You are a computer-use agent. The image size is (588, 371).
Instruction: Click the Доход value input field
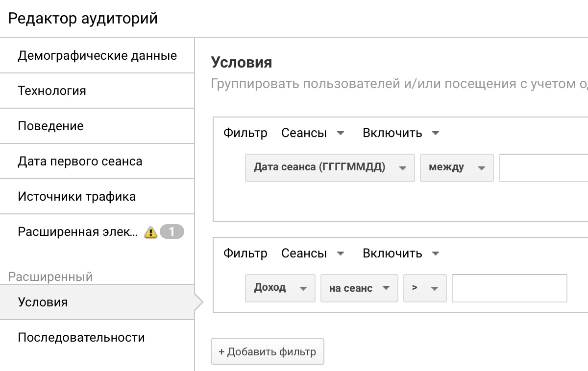509,288
